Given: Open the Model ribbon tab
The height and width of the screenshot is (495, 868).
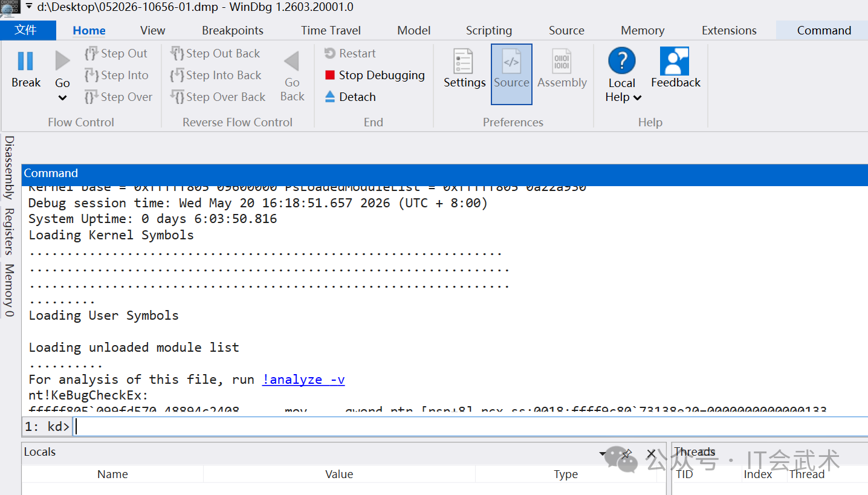Looking at the screenshot, I should (414, 31).
